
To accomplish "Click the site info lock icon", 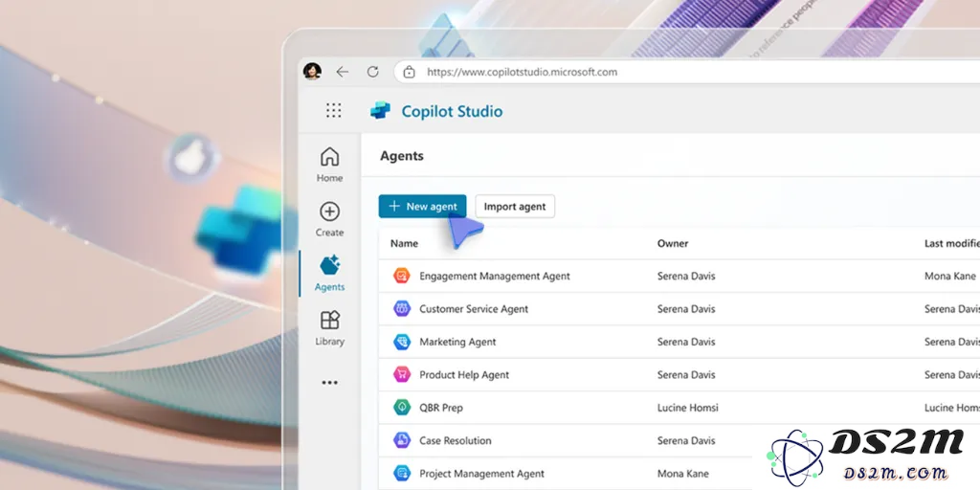I will (409, 72).
